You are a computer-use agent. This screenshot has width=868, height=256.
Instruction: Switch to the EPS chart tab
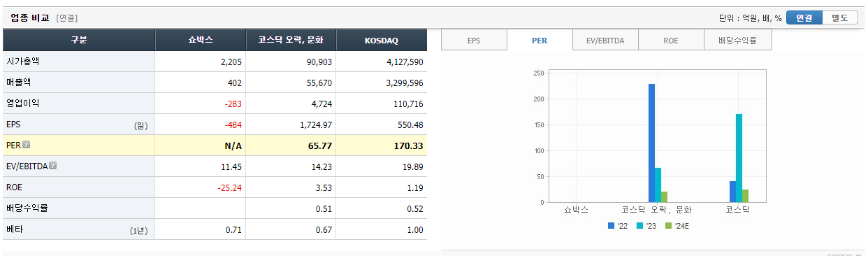point(474,41)
